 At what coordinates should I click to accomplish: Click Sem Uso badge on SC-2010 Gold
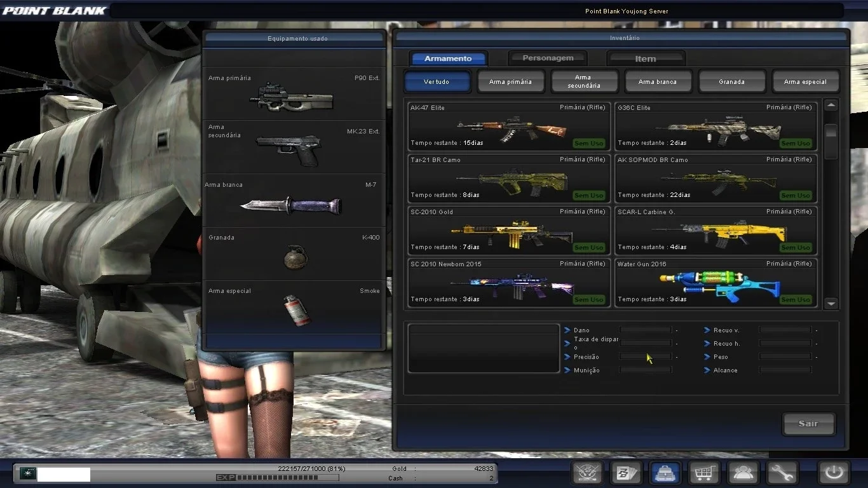point(589,247)
